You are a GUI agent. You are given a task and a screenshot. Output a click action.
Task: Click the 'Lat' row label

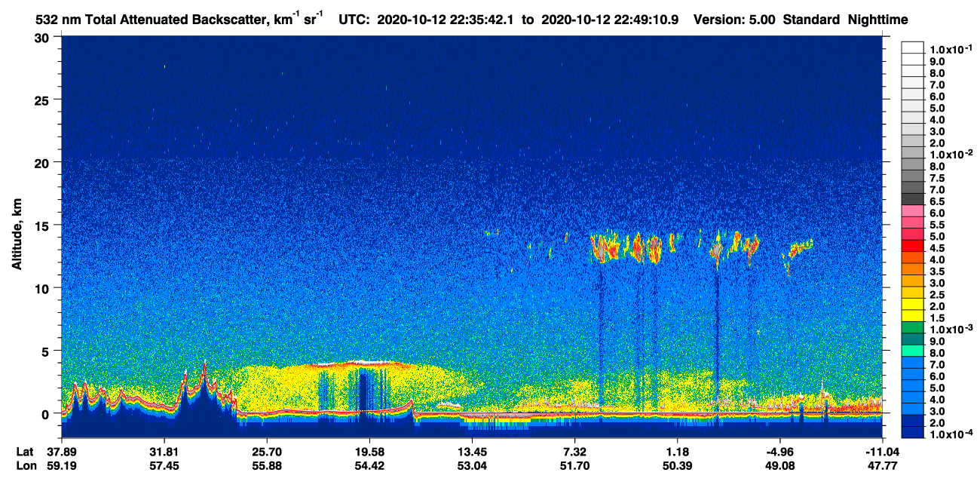click(25, 452)
